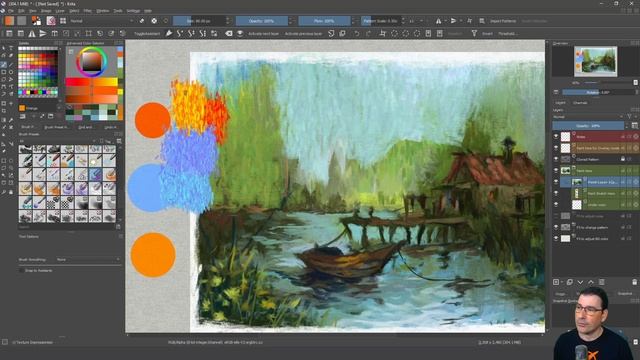
Task: Open the fill patterns chooser in toolbar
Action: [x=22, y=20]
